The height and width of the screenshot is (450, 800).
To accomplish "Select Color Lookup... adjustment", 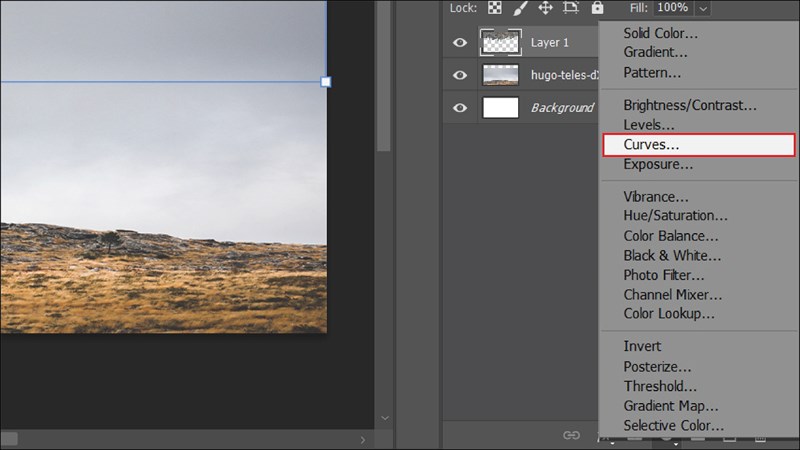I will click(x=668, y=313).
